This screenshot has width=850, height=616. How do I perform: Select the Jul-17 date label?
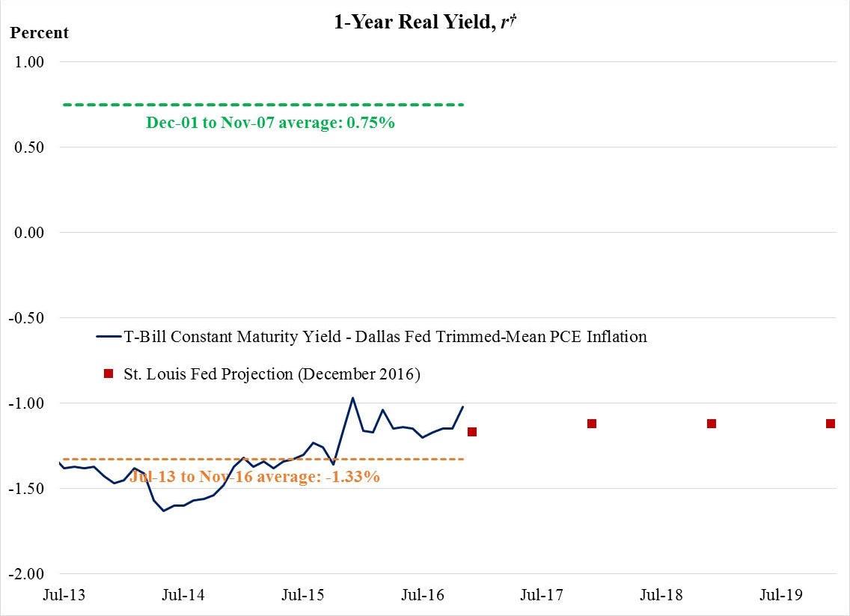[x=541, y=596]
